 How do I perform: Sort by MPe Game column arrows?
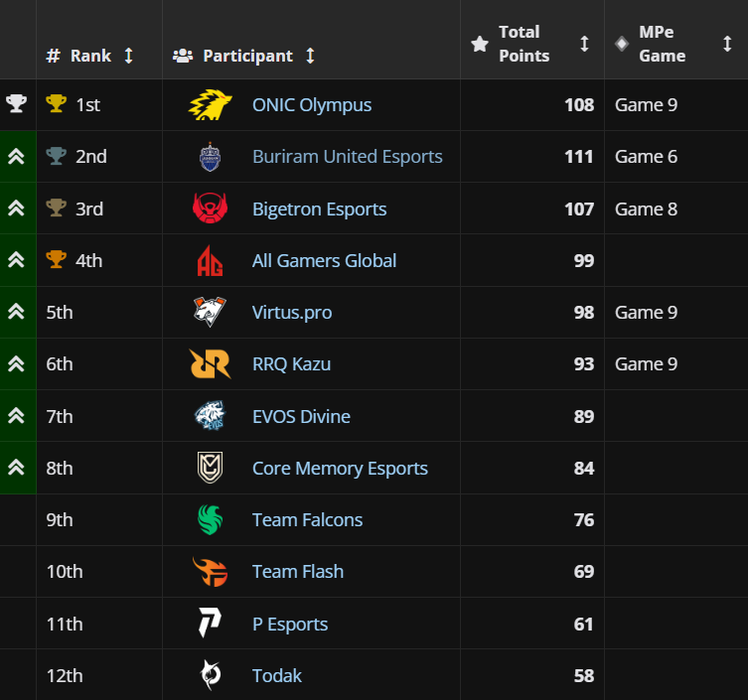coord(727,44)
